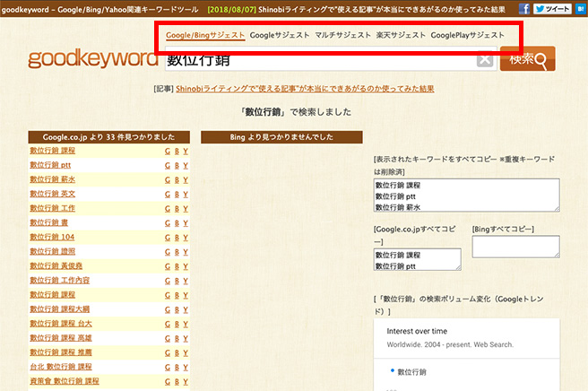The image size is (588, 391).
Task: Open the 數位行銷 104 keyword link
Action: (x=52, y=237)
